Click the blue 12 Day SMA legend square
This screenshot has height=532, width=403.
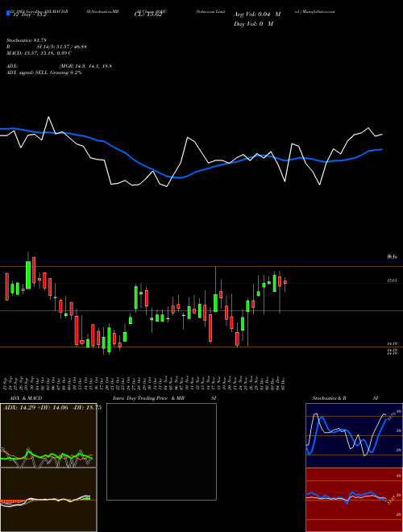[8, 13]
